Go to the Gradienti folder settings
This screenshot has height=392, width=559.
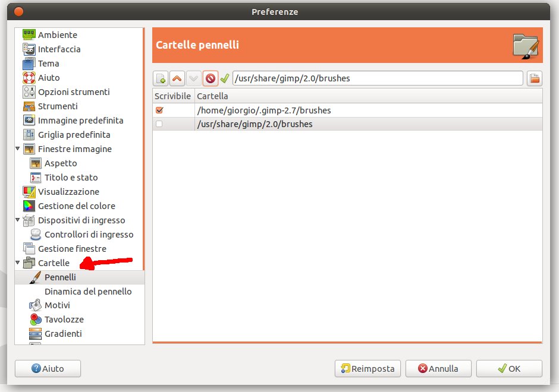63,334
